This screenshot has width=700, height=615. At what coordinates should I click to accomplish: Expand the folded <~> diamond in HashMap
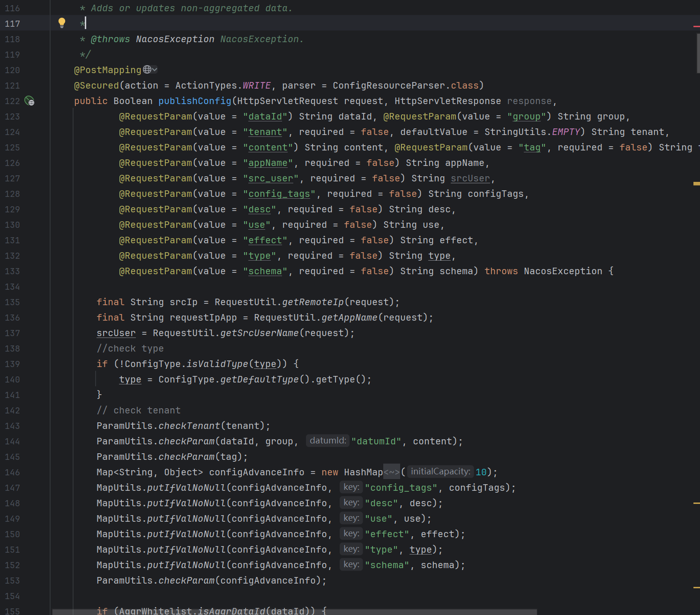pos(391,472)
